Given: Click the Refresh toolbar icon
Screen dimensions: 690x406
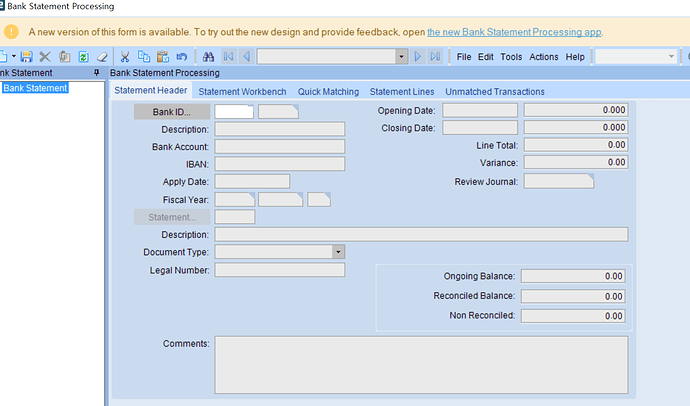Looking at the screenshot, I should [x=84, y=57].
